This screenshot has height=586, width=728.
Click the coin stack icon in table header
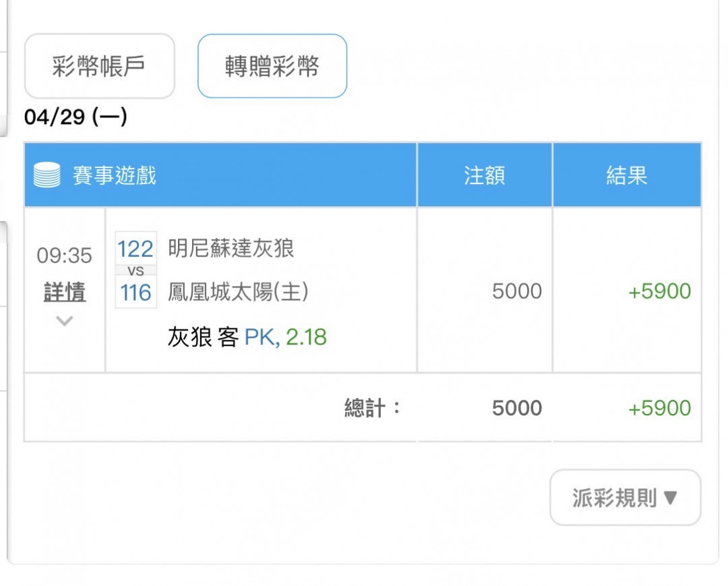click(47, 175)
